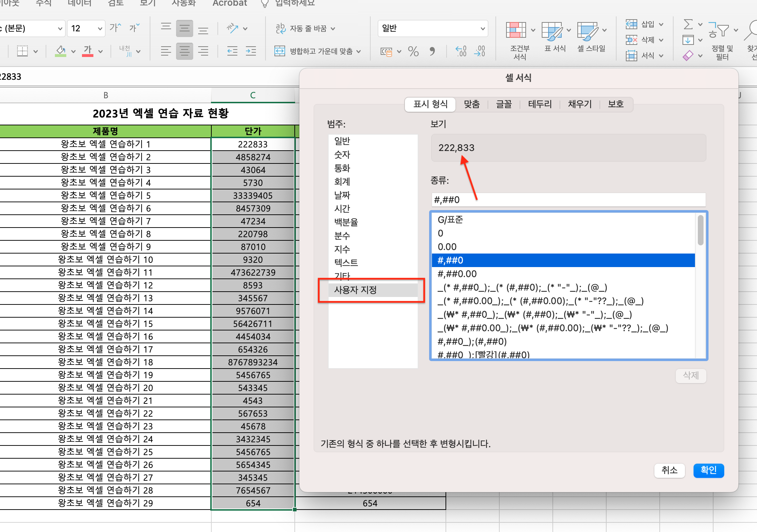Screen dimensions: 757x532
Task: Align text left icon
Action: click(166, 51)
